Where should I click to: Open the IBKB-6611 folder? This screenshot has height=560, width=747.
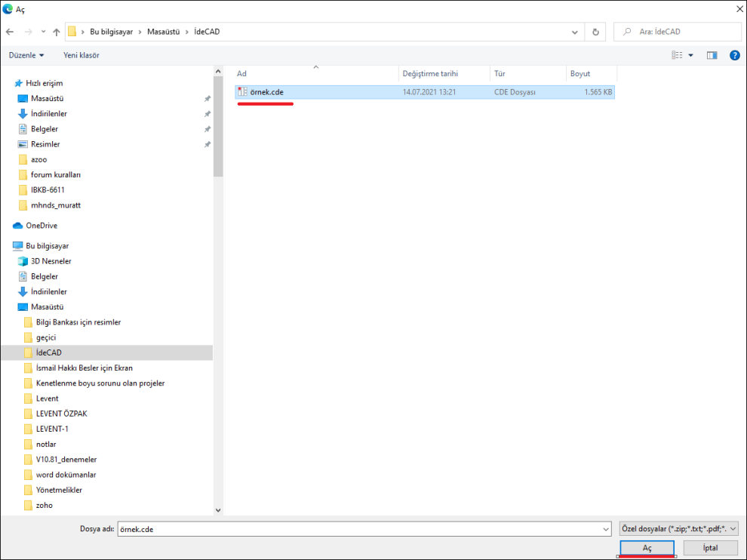point(48,190)
